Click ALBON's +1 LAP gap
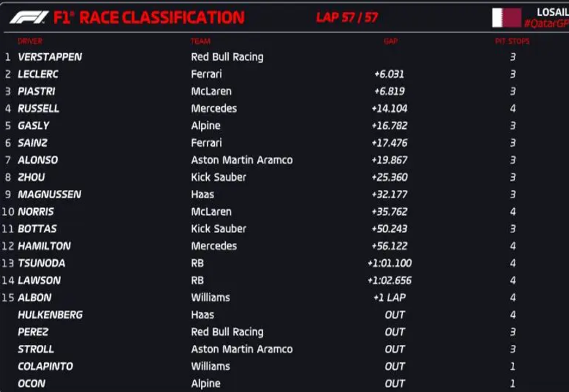Image resolution: width=569 pixels, height=392 pixels. (390, 298)
